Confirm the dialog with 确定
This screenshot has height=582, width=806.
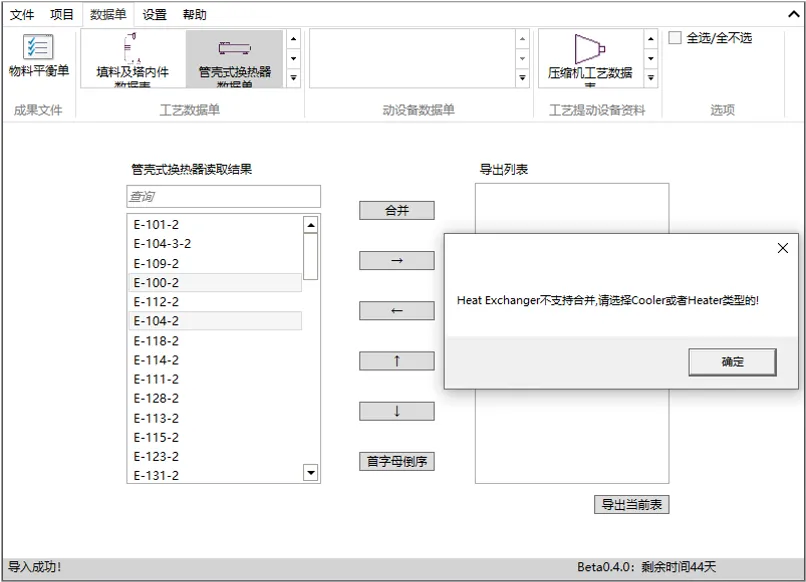[x=732, y=362]
